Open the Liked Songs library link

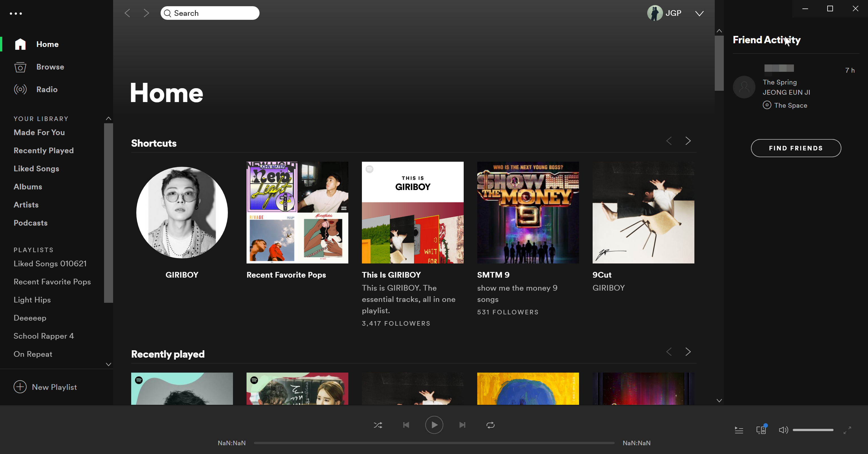click(36, 168)
